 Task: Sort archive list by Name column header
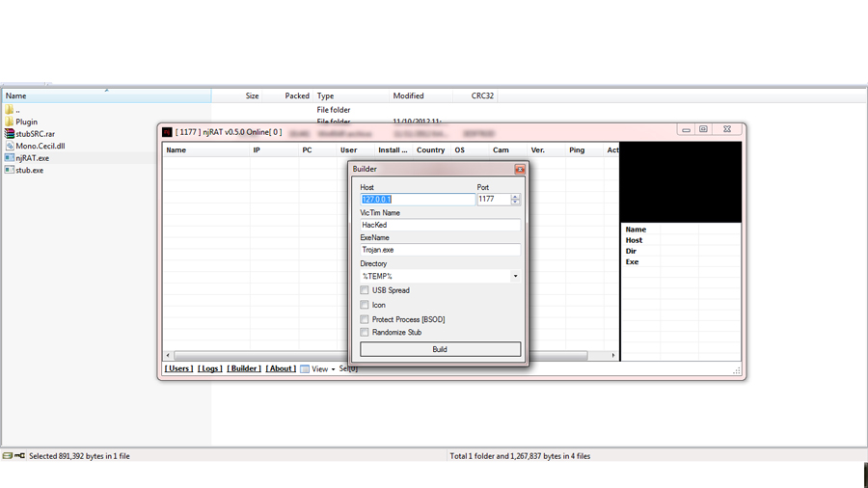[106, 95]
